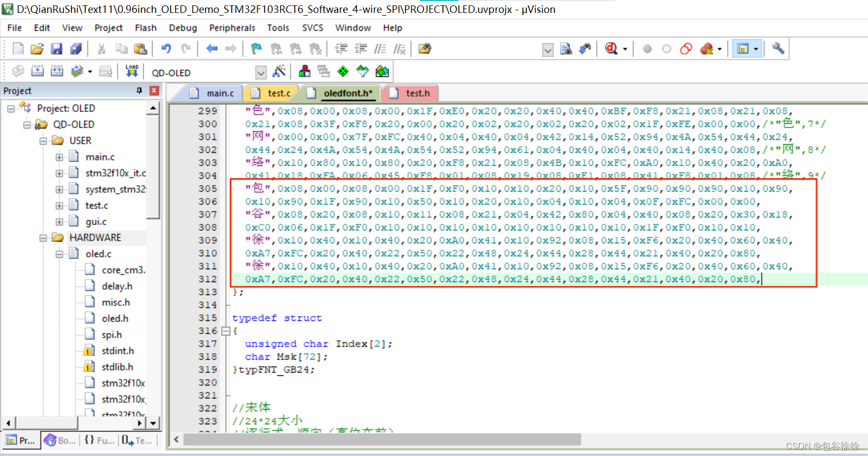Insert breakpoint with red circle icon
Image resolution: width=868 pixels, height=456 pixels.
tap(647, 49)
